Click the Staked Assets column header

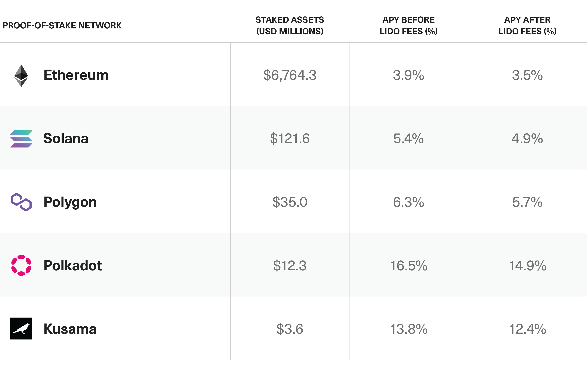point(290,26)
